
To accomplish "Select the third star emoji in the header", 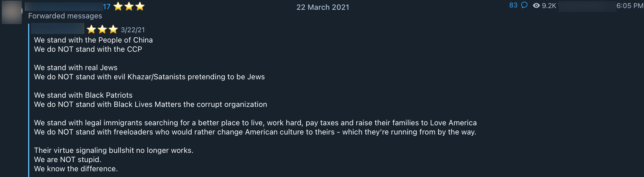I will [140, 6].
